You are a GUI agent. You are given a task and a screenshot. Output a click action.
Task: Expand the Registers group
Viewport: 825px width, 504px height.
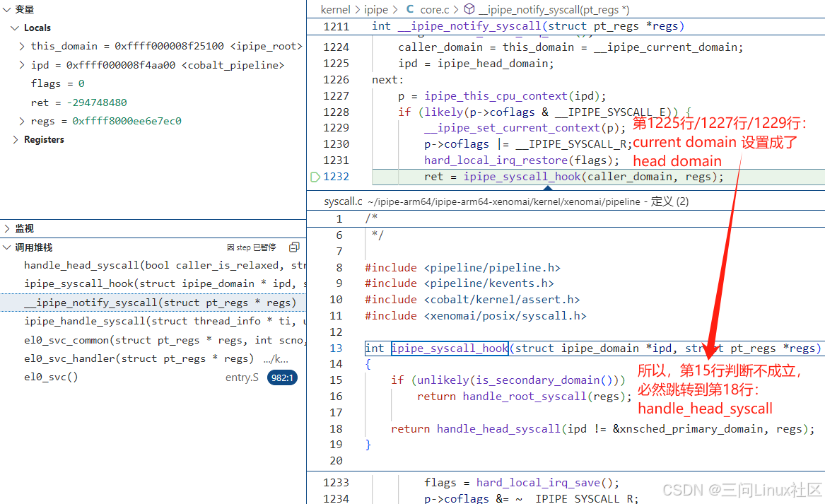coord(15,139)
